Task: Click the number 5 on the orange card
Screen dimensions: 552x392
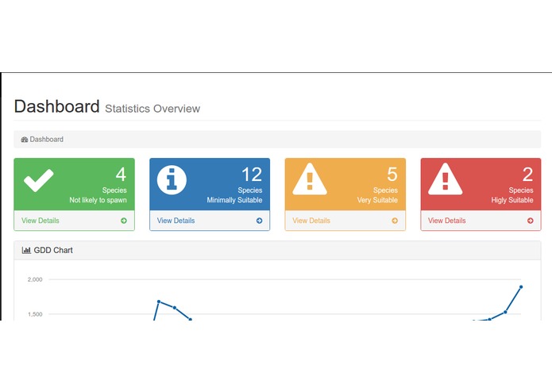Action: [392, 175]
